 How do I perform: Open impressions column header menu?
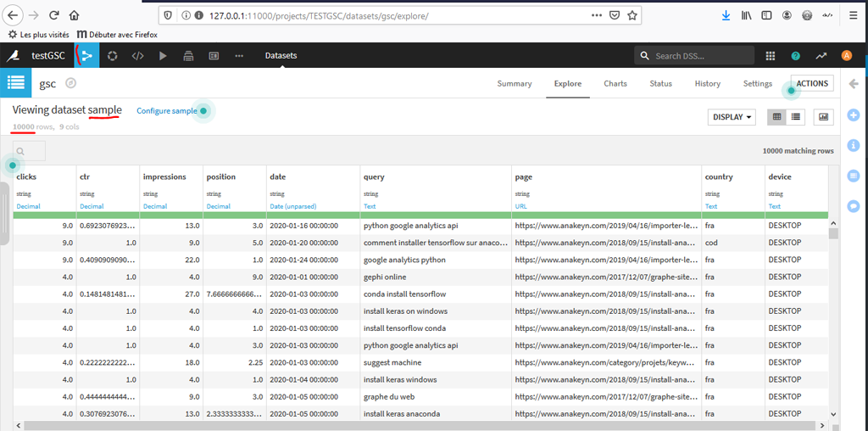tap(164, 176)
